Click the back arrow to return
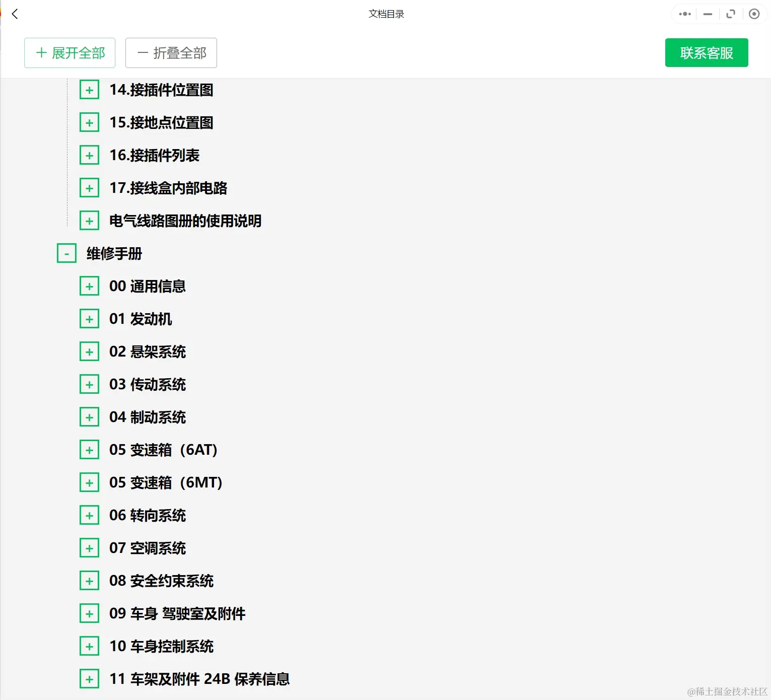This screenshot has height=700, width=771. point(15,14)
